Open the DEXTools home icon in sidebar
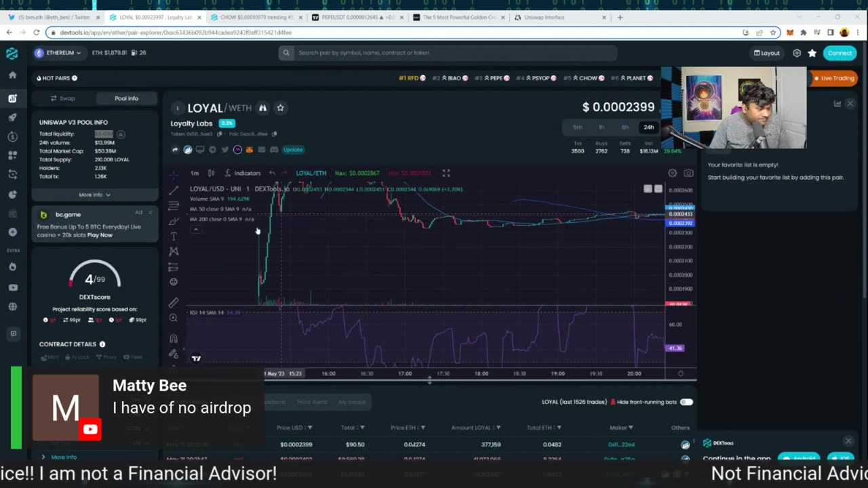 tap(12, 75)
